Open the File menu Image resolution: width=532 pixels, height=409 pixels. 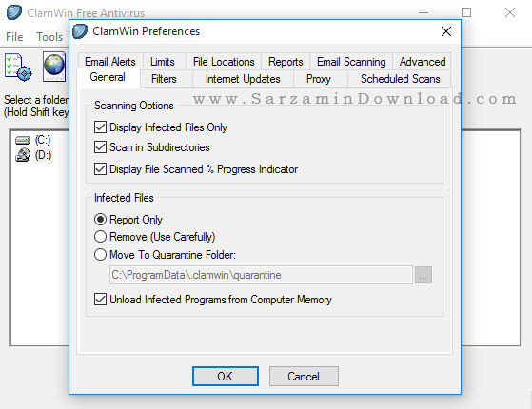tap(14, 37)
